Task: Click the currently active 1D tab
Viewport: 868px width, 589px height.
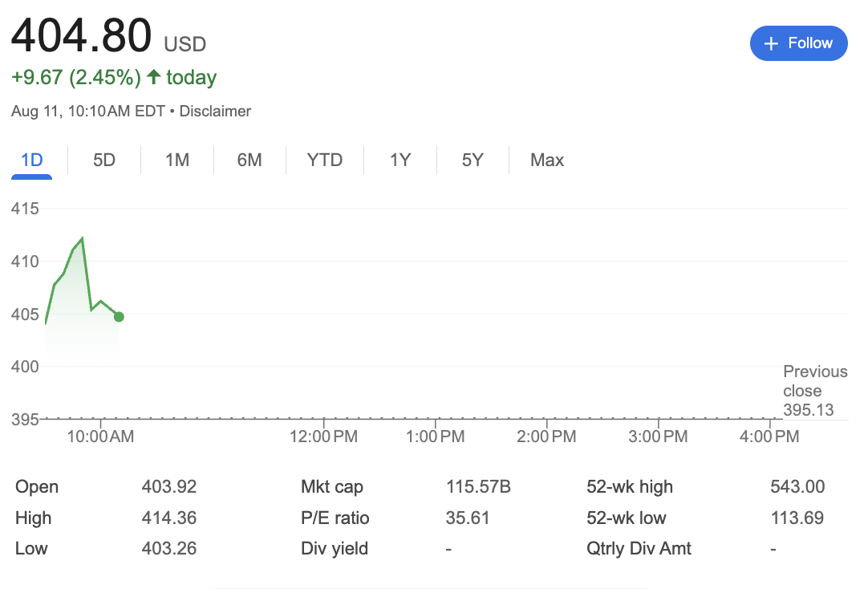Action: (31, 160)
